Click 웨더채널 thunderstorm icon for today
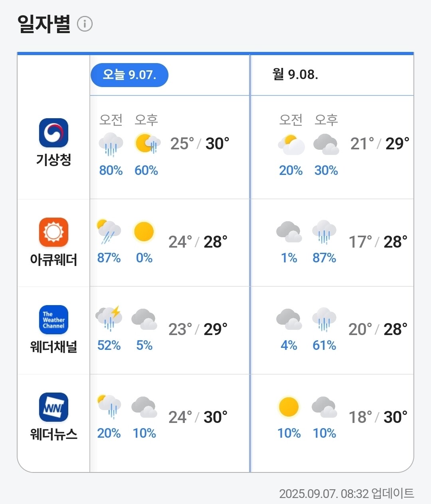431x504 pixels. point(109,318)
